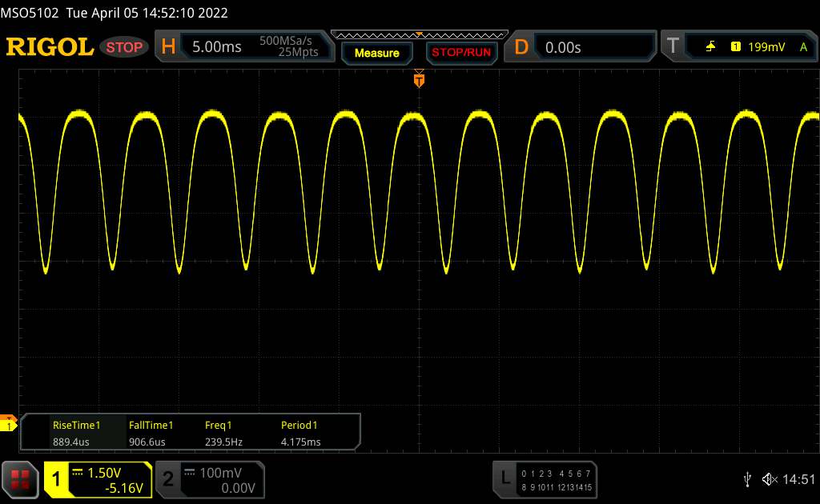This screenshot has width=820, height=504.
Task: Click the trigger source channel 1 badge
Action: (x=735, y=47)
